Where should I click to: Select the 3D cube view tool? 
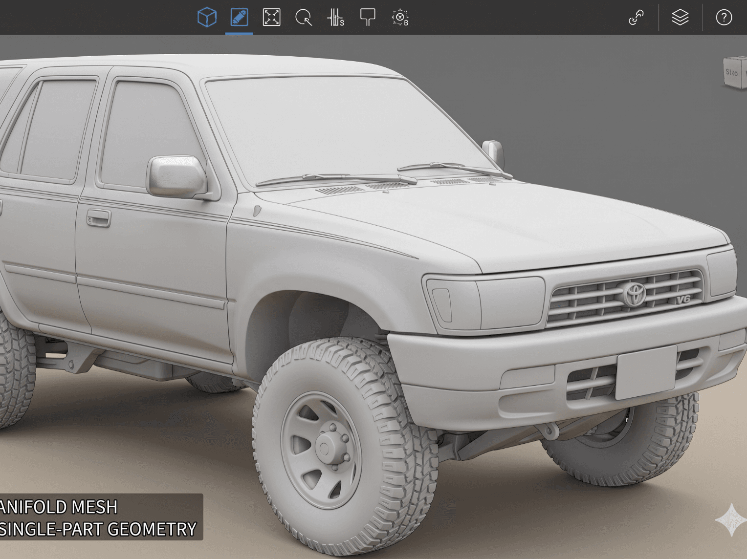click(207, 18)
